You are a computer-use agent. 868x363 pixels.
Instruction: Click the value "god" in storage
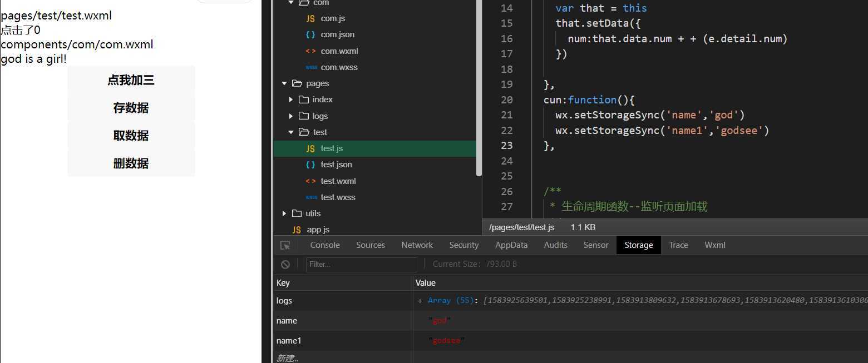tap(440, 321)
